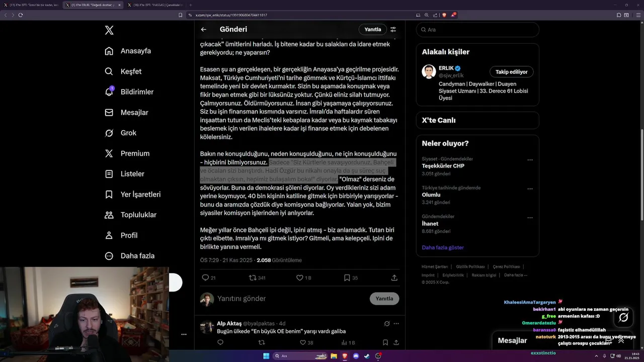The image size is (644, 362).
Task: Reload the page in browser toolbar
Action: tap(21, 15)
